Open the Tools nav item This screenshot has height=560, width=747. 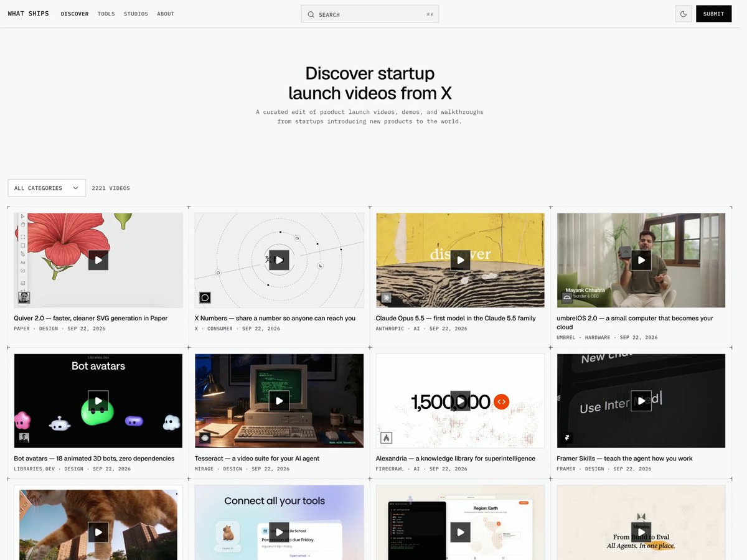tap(106, 14)
